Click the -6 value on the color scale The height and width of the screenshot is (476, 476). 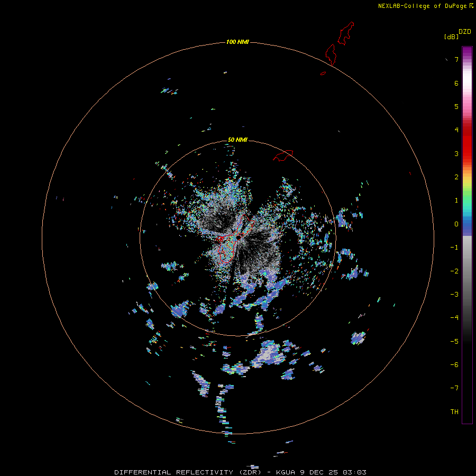pyautogui.click(x=454, y=365)
